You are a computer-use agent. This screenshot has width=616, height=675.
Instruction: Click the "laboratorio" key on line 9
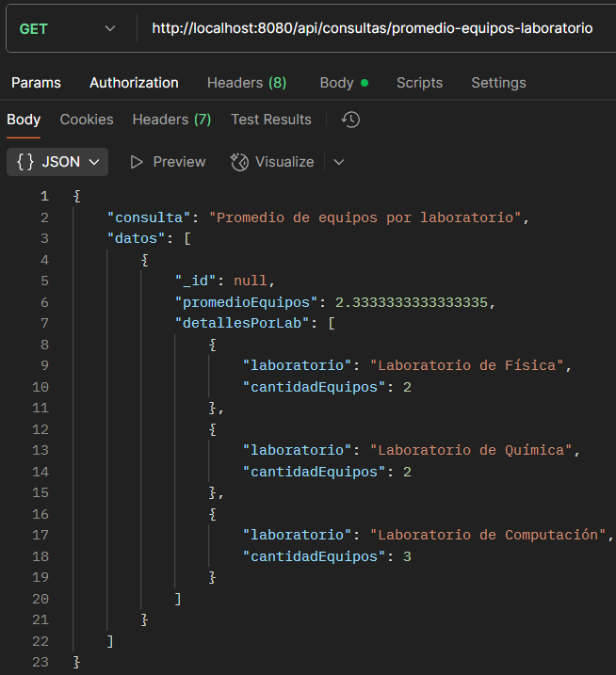click(x=298, y=365)
